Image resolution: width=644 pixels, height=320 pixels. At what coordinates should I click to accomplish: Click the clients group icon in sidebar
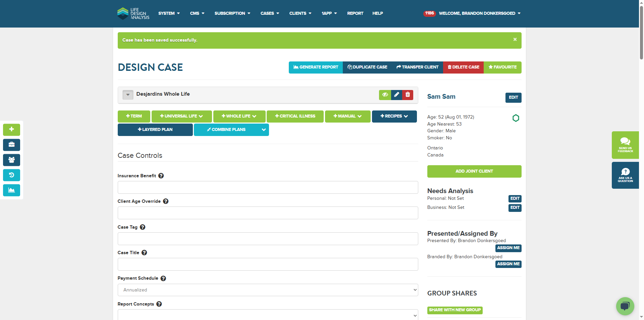pos(11,160)
